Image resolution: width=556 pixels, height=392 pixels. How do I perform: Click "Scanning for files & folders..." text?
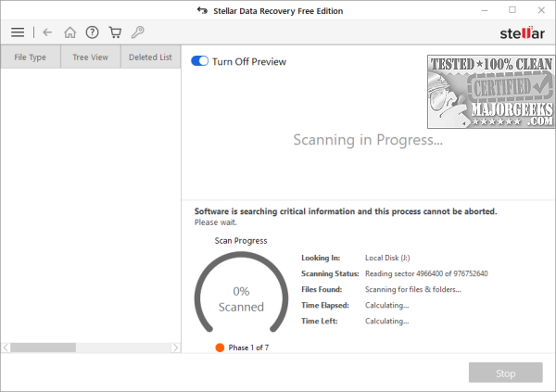coord(413,289)
